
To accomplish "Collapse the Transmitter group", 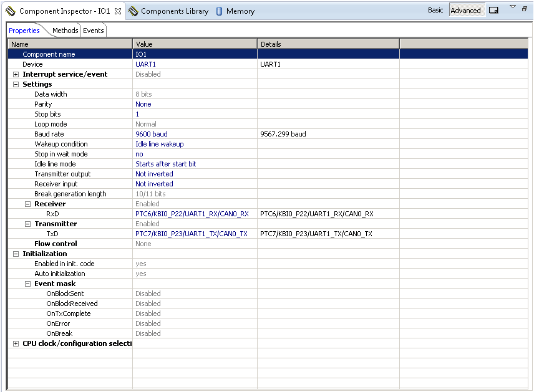I will [27, 224].
